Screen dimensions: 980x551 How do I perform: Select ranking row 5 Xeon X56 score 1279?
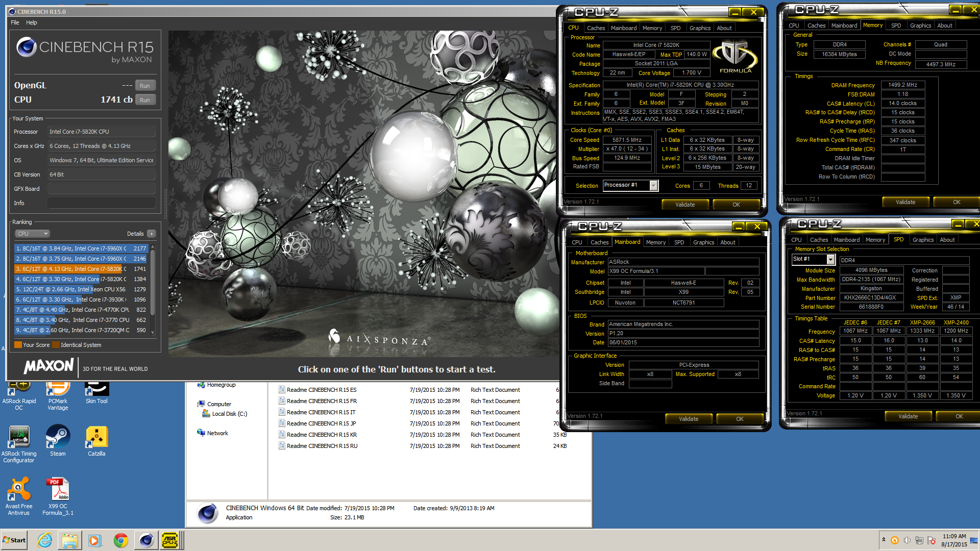81,289
